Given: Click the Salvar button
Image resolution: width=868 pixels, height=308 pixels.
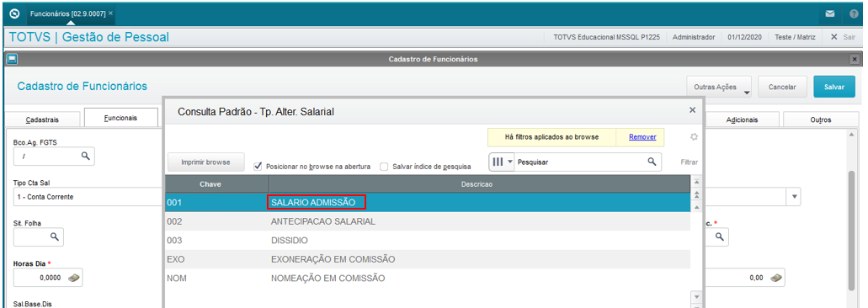Looking at the screenshot, I should [834, 88].
